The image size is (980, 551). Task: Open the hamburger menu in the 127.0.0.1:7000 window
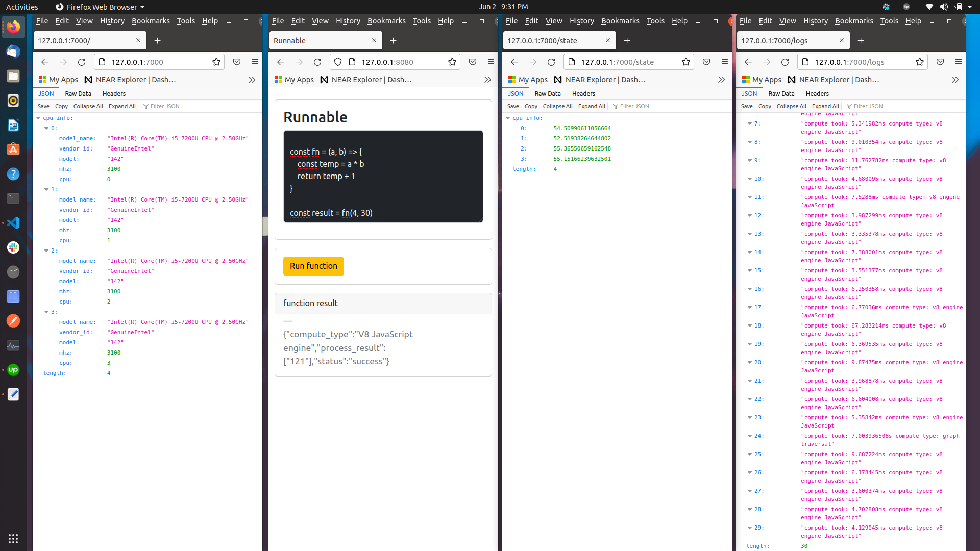255,62
